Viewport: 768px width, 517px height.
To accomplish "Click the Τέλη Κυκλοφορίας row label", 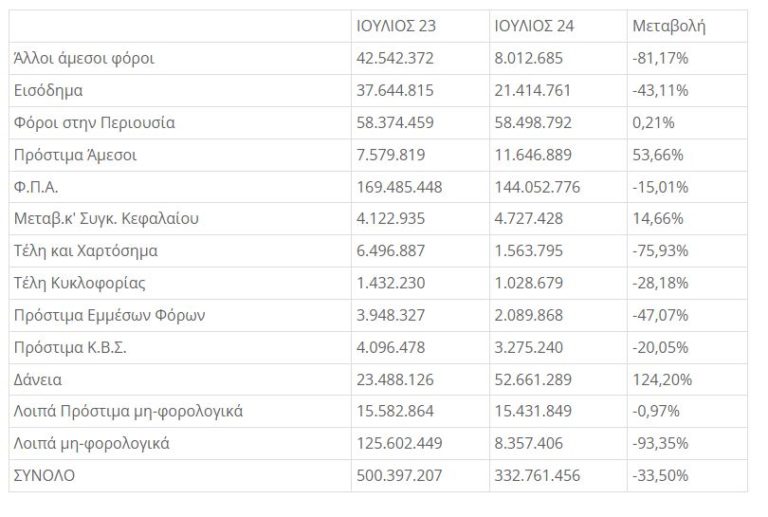I will [x=81, y=283].
